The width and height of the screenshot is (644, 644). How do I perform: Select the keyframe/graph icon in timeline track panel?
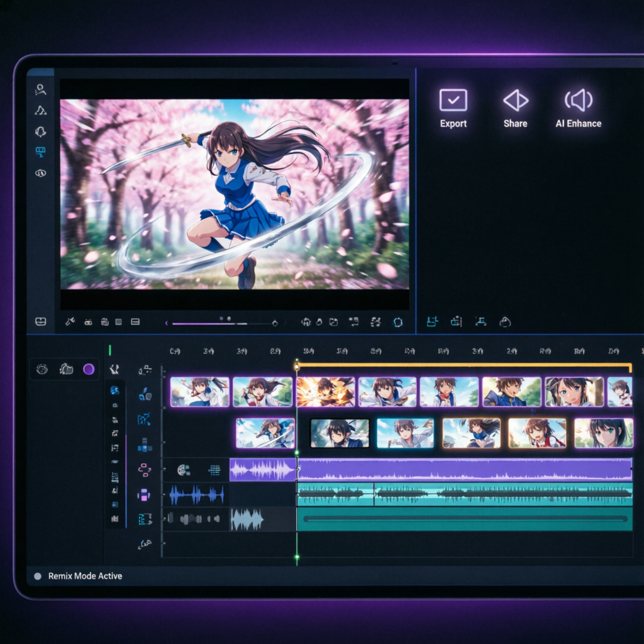[145, 419]
